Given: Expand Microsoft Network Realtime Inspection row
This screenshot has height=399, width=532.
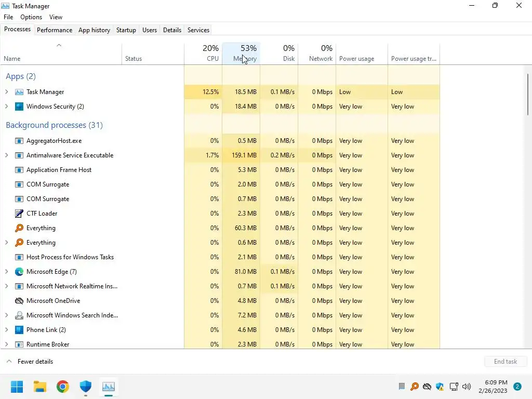Looking at the screenshot, I should click(6, 286).
